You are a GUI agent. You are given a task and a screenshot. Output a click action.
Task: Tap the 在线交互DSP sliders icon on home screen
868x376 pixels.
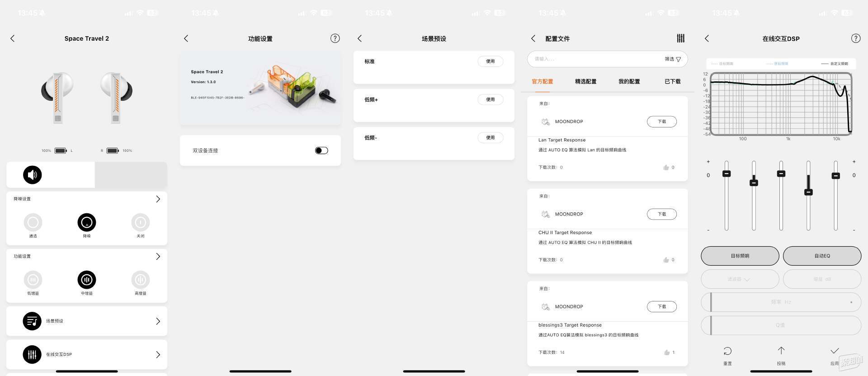(x=32, y=355)
